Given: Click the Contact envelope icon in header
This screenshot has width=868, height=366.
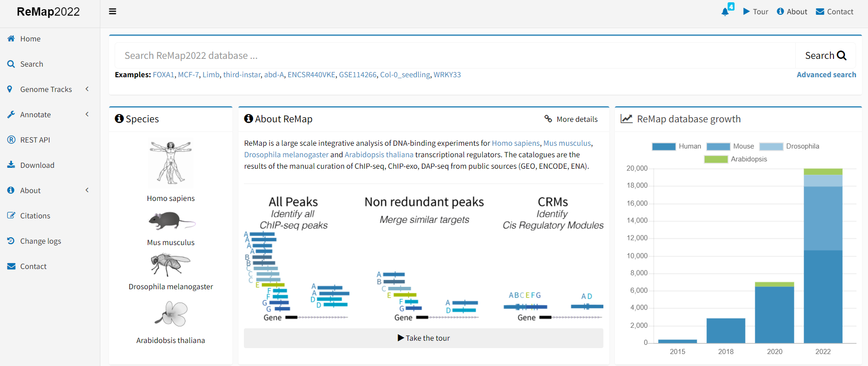Looking at the screenshot, I should [x=820, y=11].
